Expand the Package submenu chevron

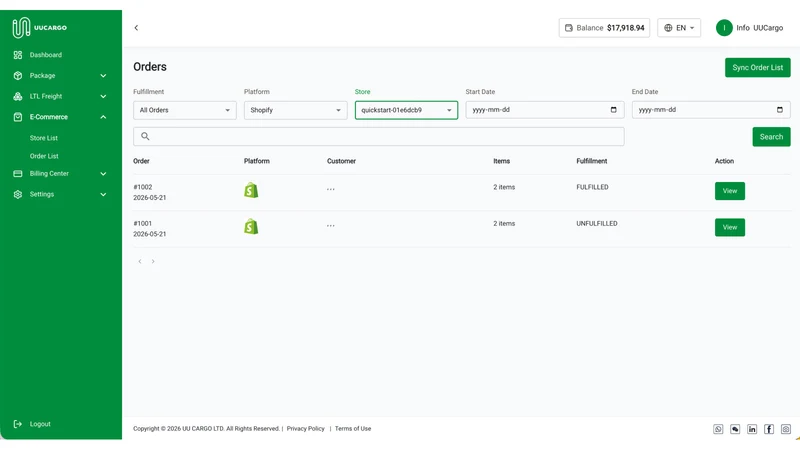point(103,76)
